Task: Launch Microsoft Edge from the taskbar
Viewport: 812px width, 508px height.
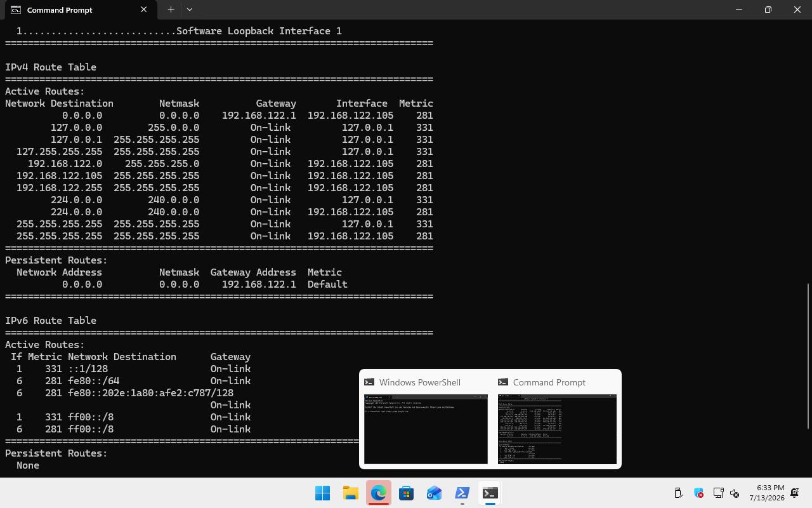Action: pyautogui.click(x=378, y=493)
